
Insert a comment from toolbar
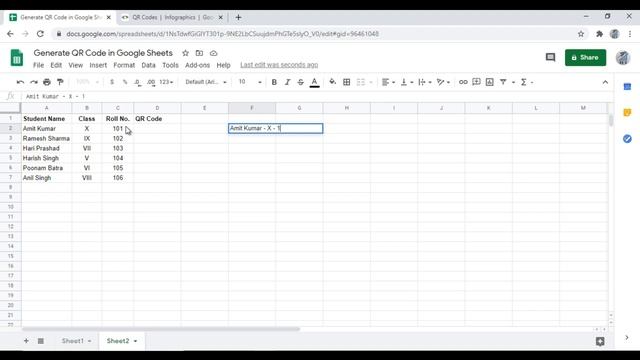coord(476,82)
